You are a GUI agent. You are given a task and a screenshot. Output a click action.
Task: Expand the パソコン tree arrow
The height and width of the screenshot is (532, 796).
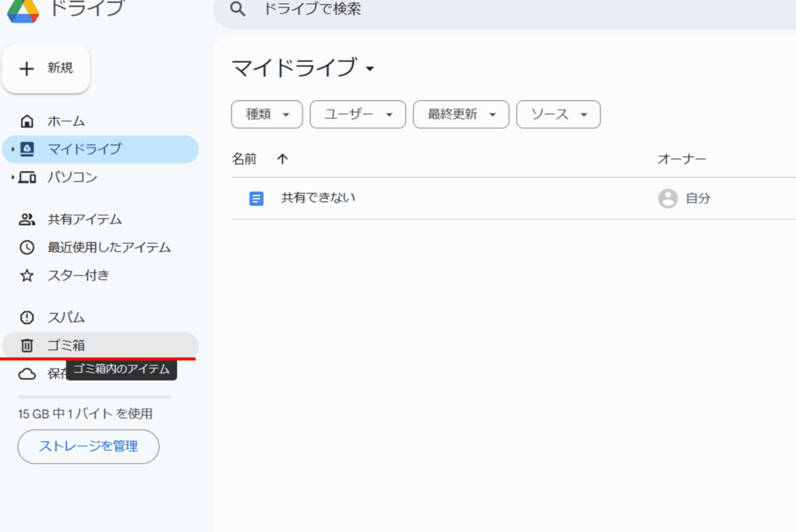pos(13,178)
